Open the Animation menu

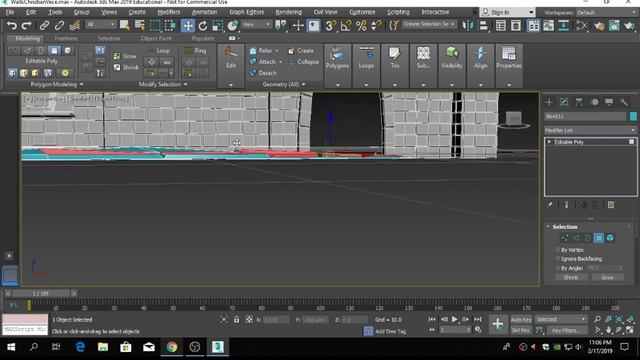(x=204, y=12)
